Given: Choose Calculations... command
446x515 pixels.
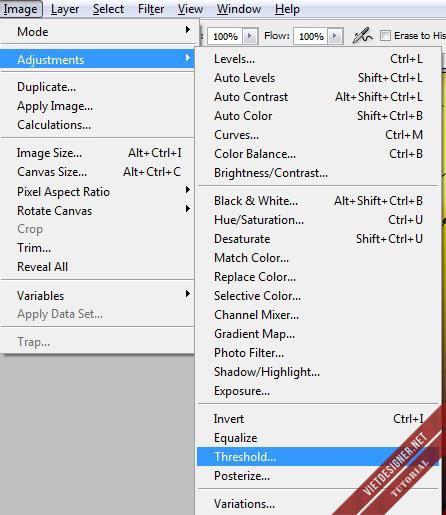Looking at the screenshot, I should pos(97,125).
